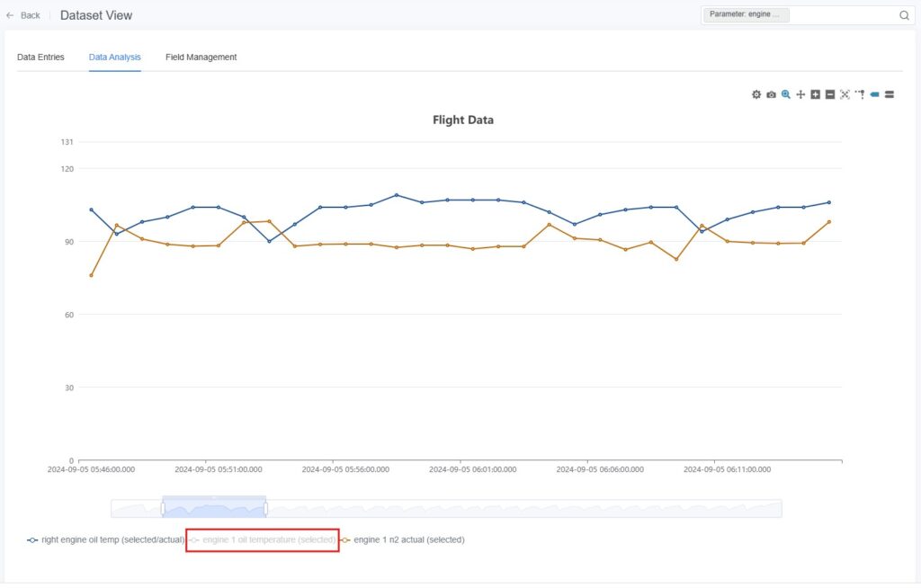Select the Data Analysis tab
Viewport: 921px width, 588px height.
tap(114, 57)
